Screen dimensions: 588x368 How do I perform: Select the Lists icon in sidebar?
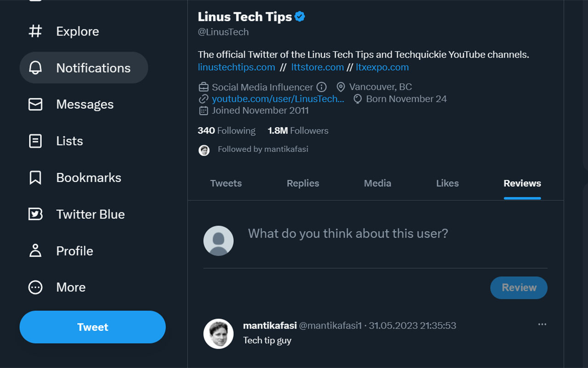pyautogui.click(x=36, y=141)
